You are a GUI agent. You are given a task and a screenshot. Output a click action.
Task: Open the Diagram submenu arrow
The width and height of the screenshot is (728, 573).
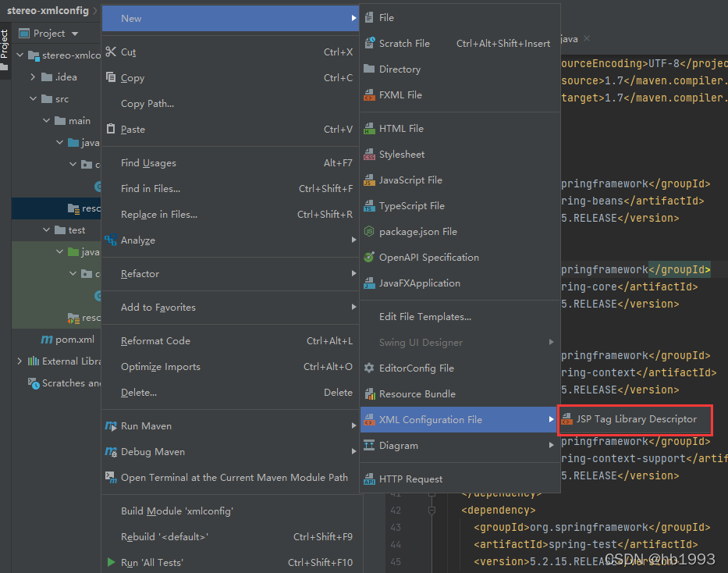(x=551, y=445)
